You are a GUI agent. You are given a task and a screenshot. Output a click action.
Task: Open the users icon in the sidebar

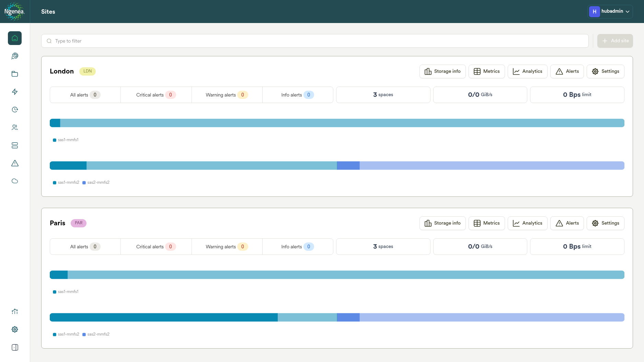(15, 127)
